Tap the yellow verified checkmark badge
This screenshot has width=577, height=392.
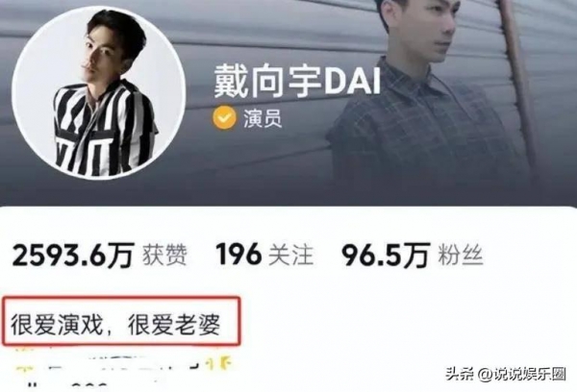(x=224, y=118)
